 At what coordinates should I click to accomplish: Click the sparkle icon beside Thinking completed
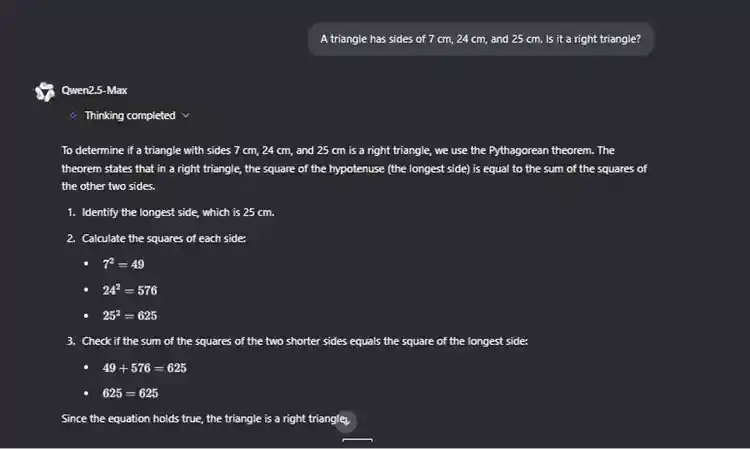point(73,116)
